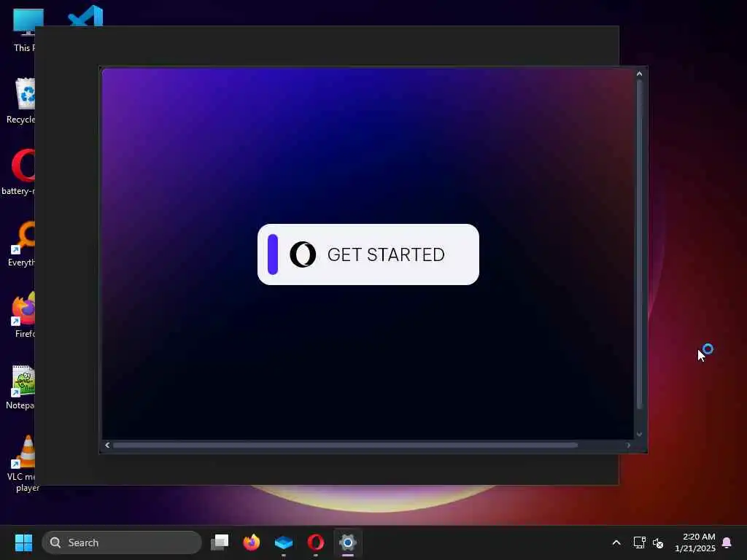
Task: Click the GET STARTED button
Action: 368,254
